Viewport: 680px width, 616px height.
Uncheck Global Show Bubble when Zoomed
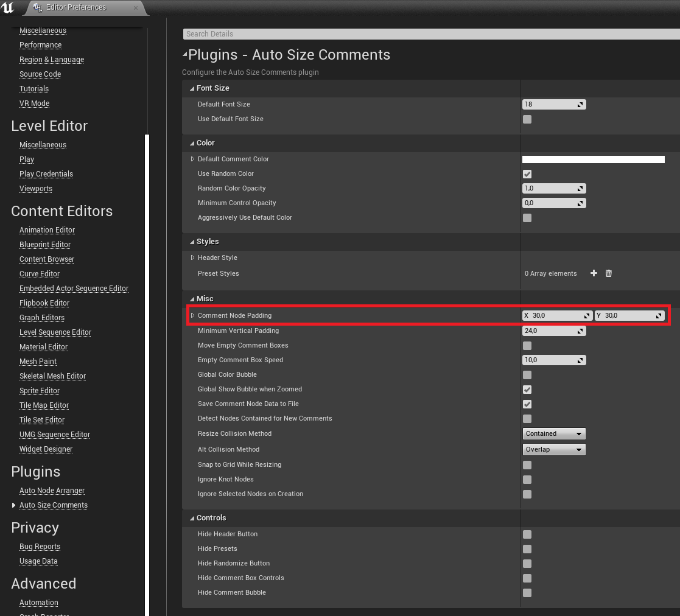[527, 390]
